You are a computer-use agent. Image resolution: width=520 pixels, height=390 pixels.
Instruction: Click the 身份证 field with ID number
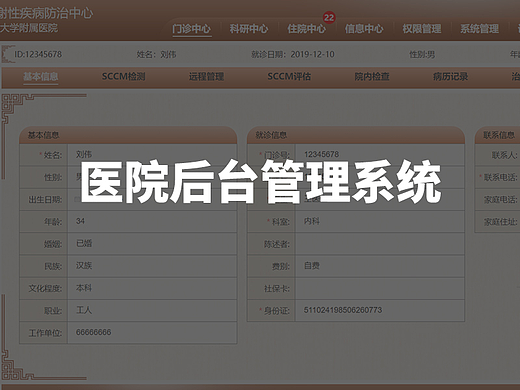tap(380, 310)
